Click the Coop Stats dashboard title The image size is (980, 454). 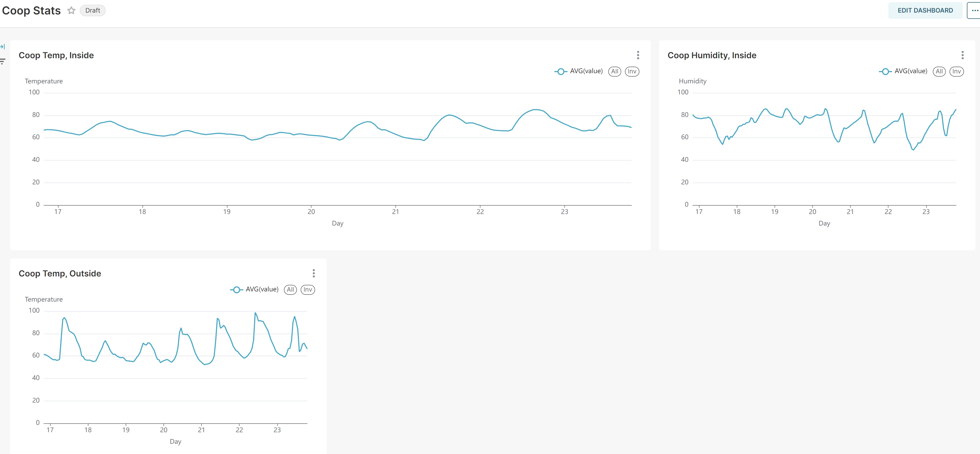pyautogui.click(x=31, y=11)
